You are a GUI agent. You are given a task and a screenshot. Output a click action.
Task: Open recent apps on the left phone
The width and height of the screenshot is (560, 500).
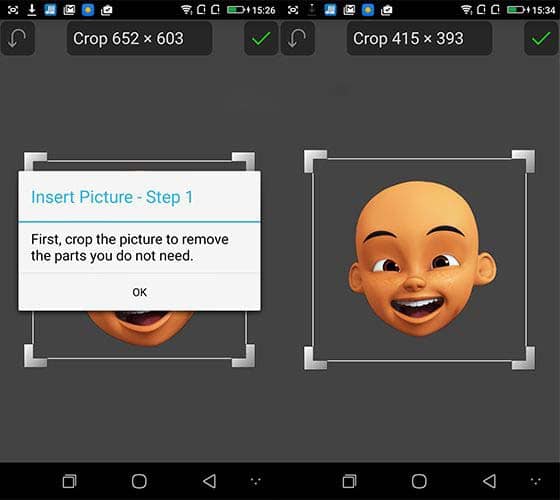(69, 481)
